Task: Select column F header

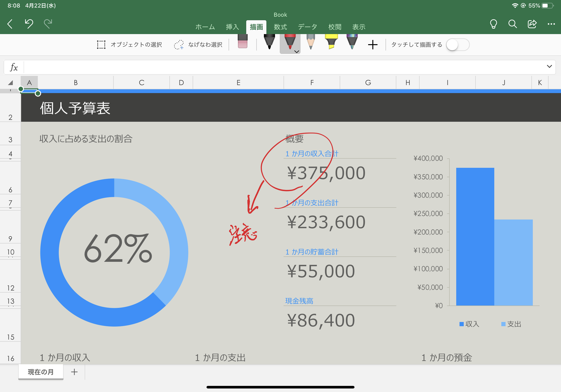Action: tap(312, 82)
